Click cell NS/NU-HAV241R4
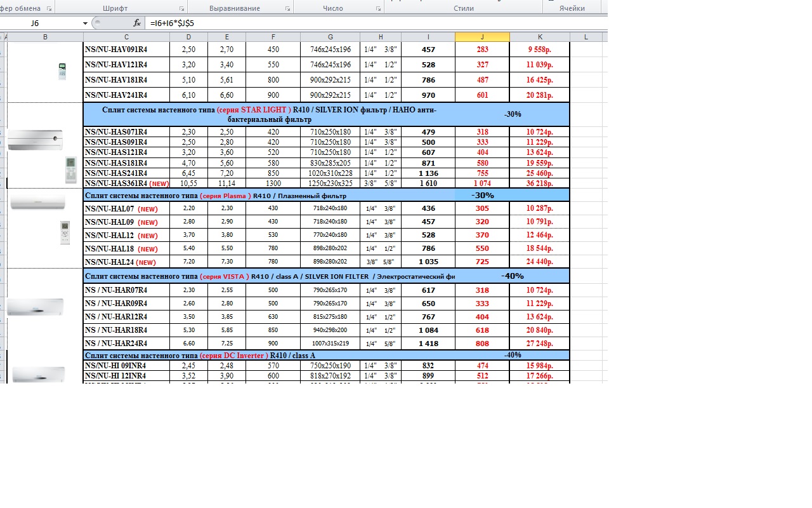 (126, 95)
